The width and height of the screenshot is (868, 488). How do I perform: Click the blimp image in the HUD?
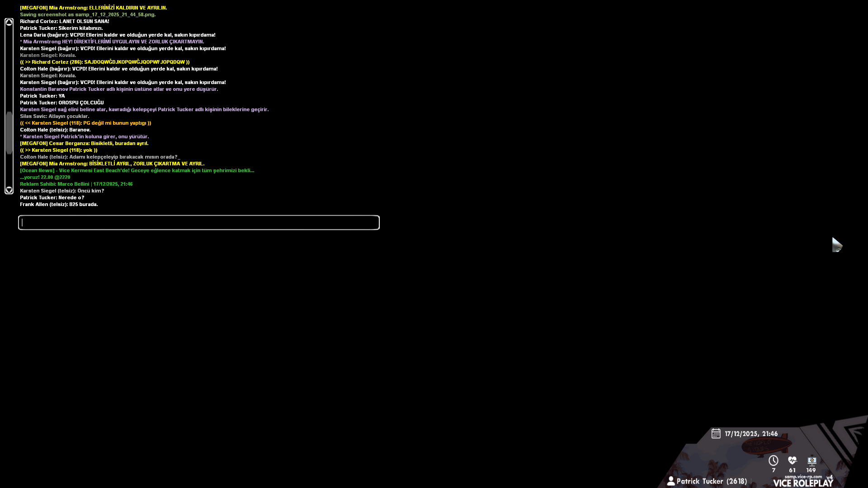(x=766, y=446)
